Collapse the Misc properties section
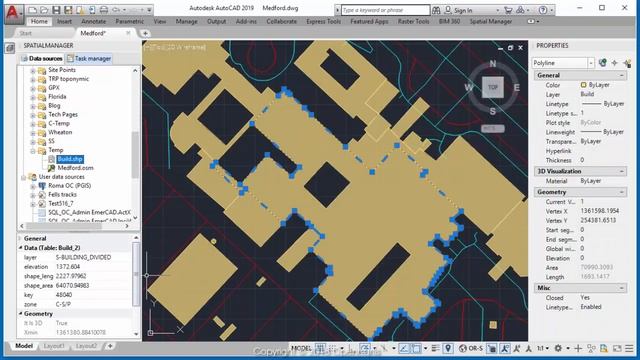Screen dimensions: 640x360 621,288
